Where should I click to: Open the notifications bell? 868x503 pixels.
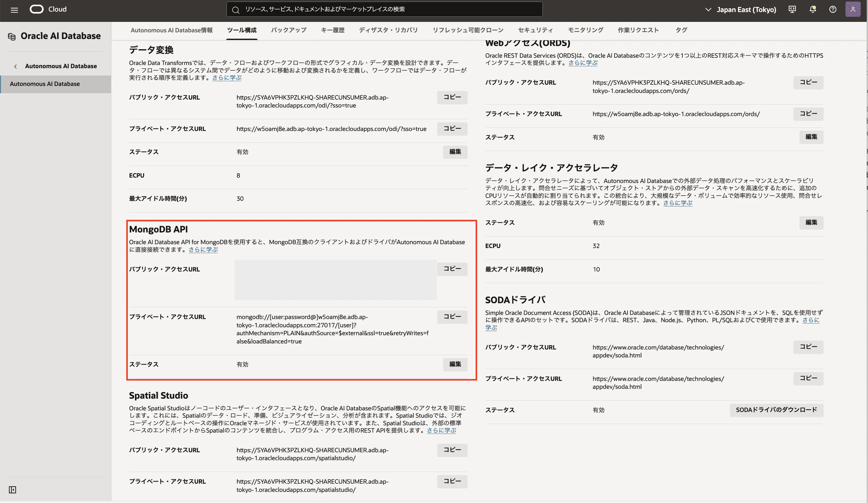coord(812,9)
